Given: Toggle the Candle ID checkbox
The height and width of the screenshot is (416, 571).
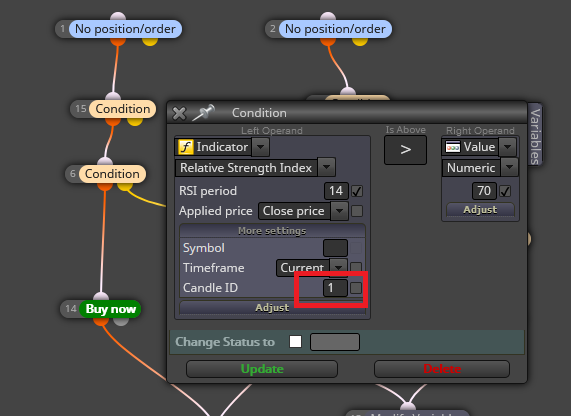Looking at the screenshot, I should (x=356, y=288).
